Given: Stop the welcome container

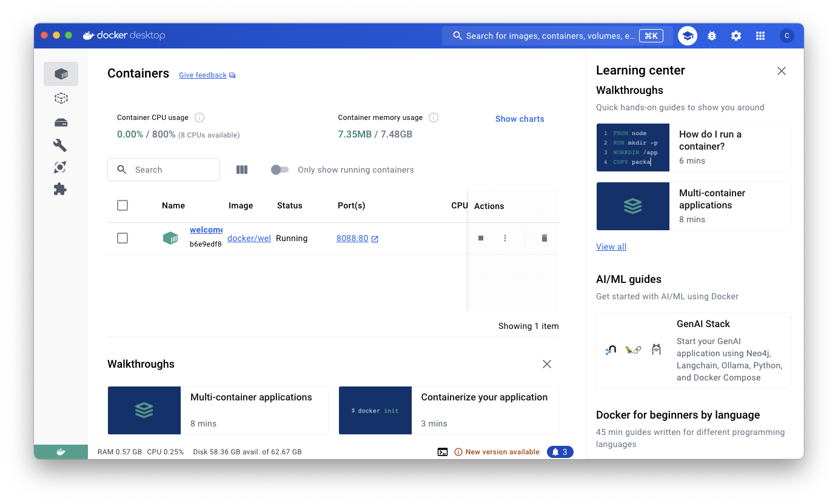Looking at the screenshot, I should (x=481, y=238).
